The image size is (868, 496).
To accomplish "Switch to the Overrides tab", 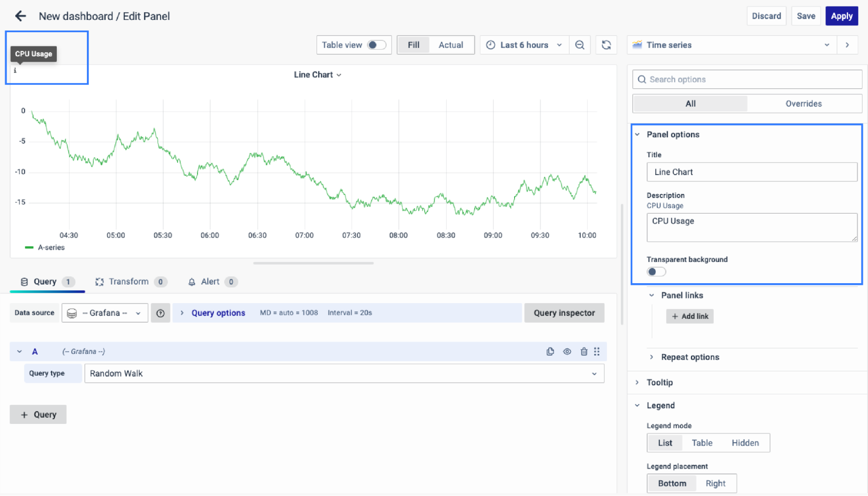I will coord(803,104).
